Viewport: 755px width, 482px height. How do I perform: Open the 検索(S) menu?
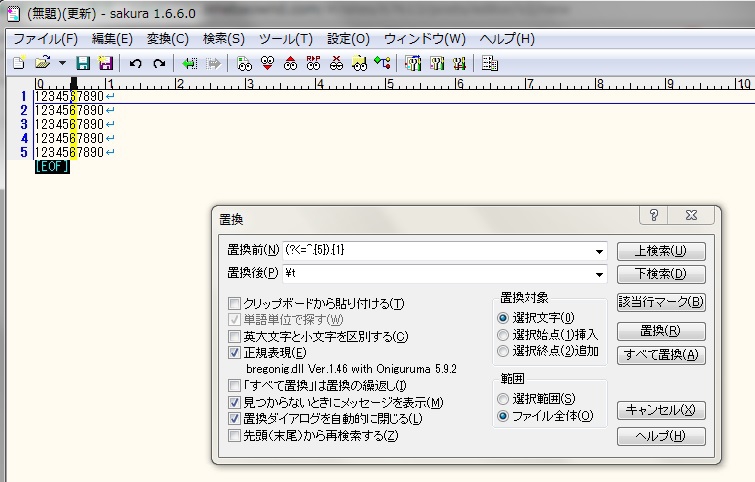224,39
